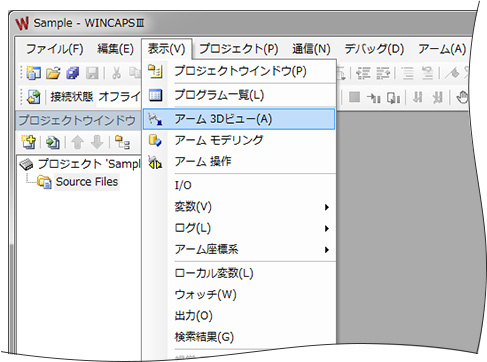Open the ファイル(F) menu

[x=55, y=49]
